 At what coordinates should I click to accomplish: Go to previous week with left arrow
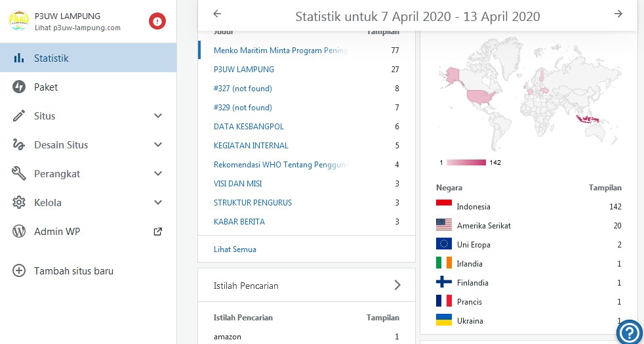pos(217,14)
